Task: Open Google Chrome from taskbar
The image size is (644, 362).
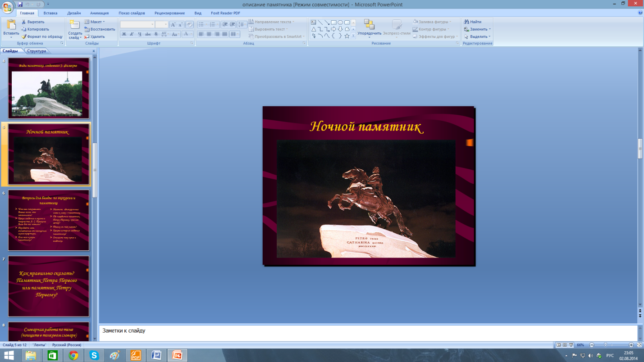Action: point(73,355)
